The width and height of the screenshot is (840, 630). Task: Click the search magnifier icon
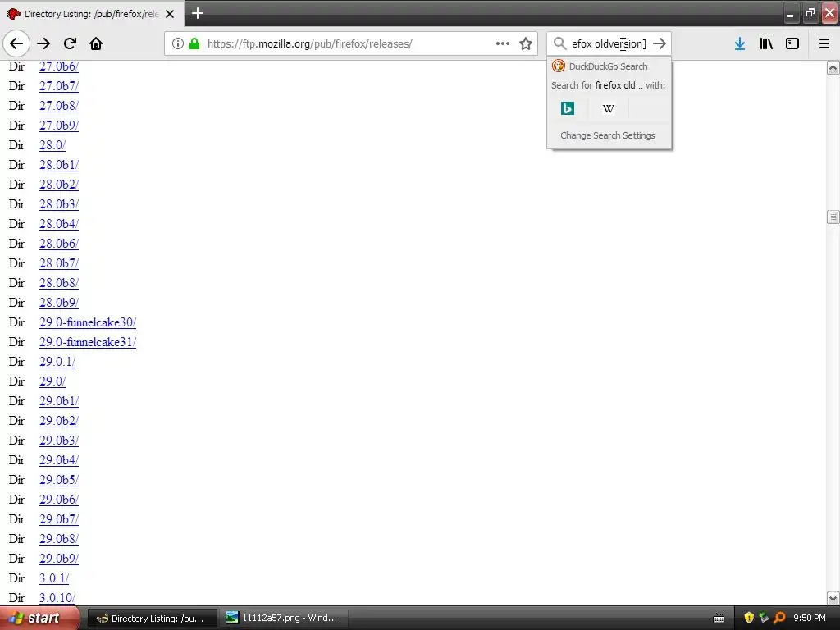559,43
